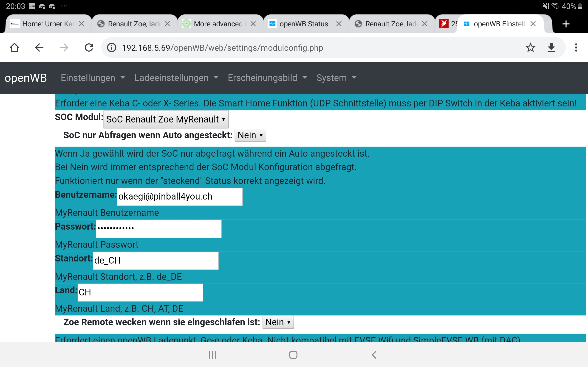This screenshot has height=367, width=588.
Task: Open a new tab with plus icon
Action: coord(566,24)
